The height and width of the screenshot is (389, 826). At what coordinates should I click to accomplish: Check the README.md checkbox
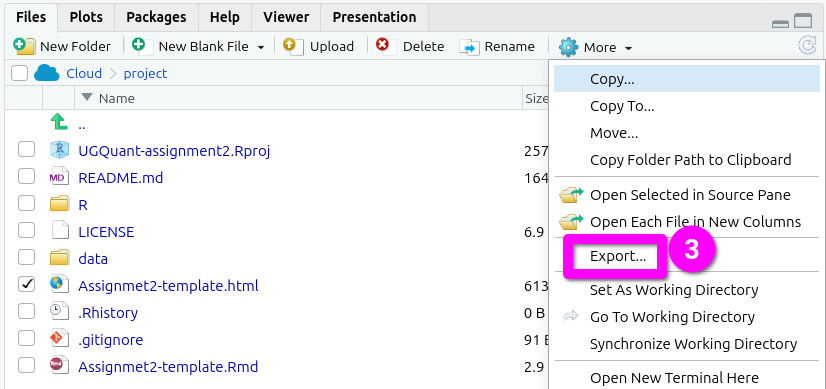click(x=26, y=177)
